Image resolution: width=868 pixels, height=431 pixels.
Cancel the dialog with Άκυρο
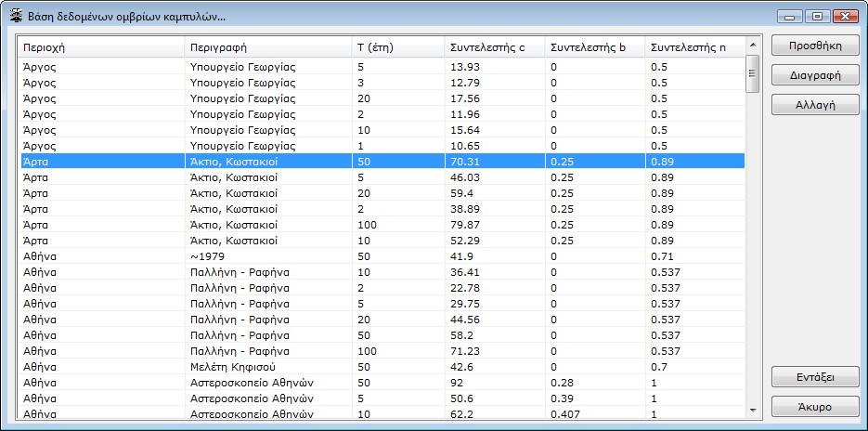[x=815, y=407]
